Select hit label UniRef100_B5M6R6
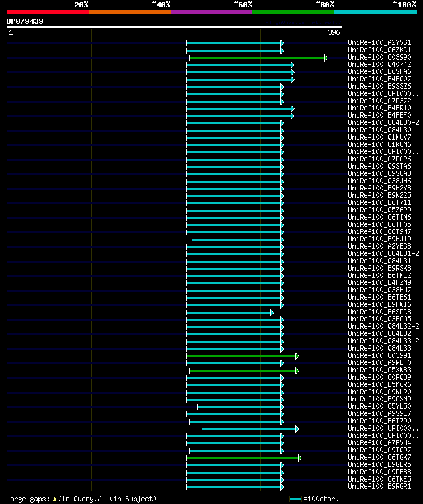Viewport: 423px width, 504px height. (x=379, y=384)
